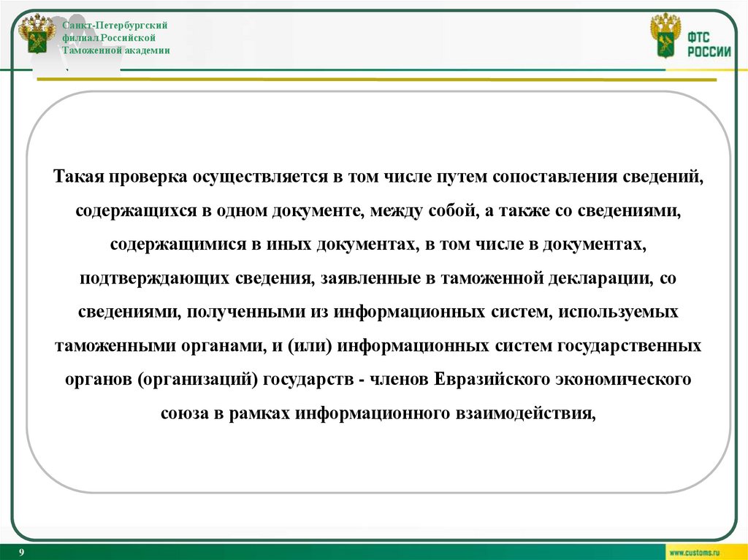Image resolution: width=748 pixels, height=560 pixels.
Task: Click the line starting 'содержащихся в одном документе'
Action: pyautogui.click(x=378, y=210)
